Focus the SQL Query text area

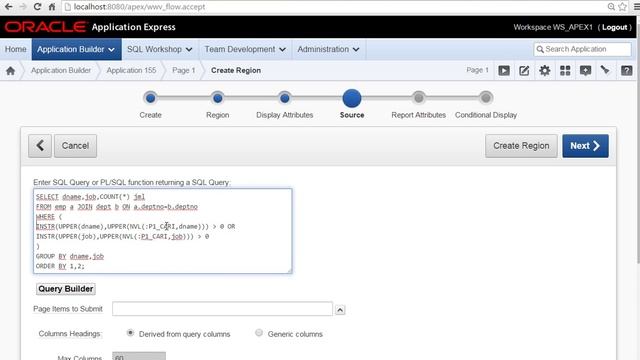[x=162, y=231]
